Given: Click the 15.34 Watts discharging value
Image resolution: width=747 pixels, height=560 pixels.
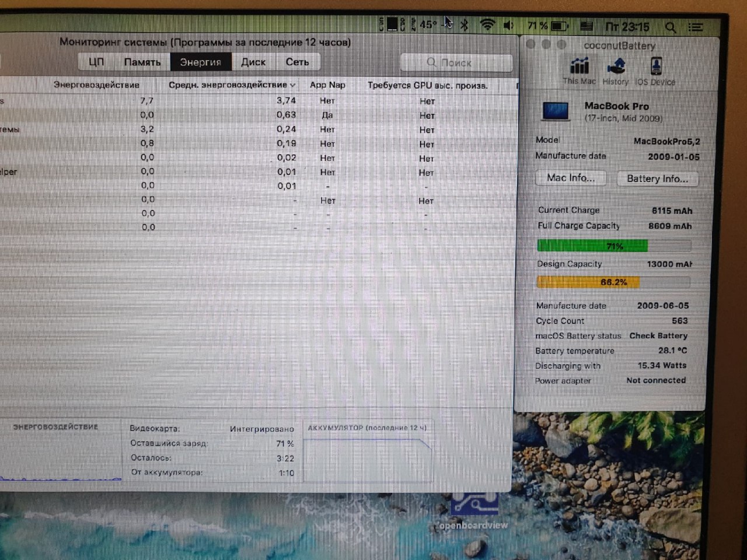Looking at the screenshot, I should pyautogui.click(x=662, y=365).
